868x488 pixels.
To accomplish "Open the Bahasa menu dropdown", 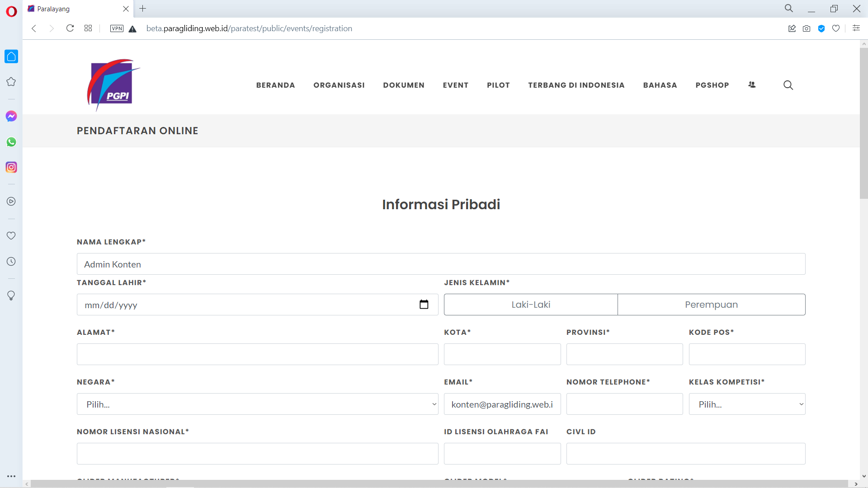I will [660, 85].
